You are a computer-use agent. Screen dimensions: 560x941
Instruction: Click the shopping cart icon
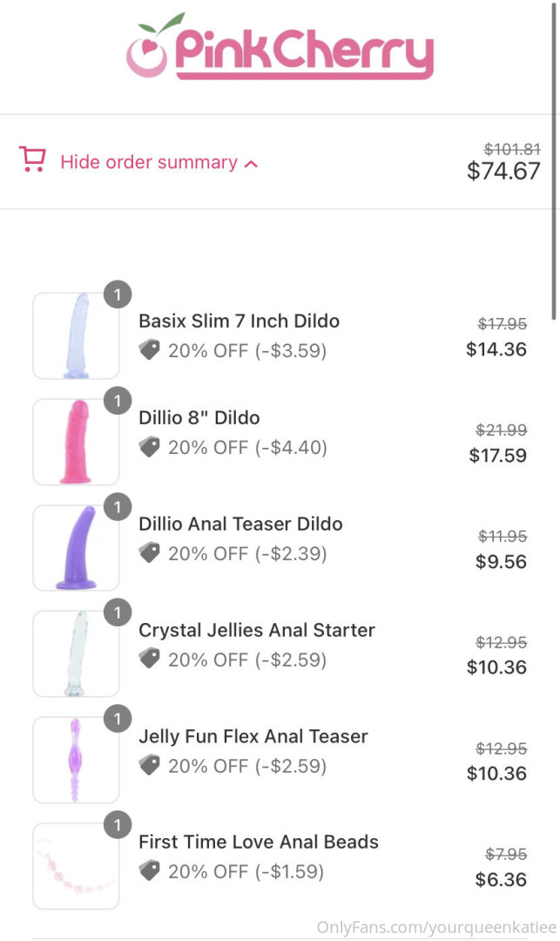[x=33, y=160]
